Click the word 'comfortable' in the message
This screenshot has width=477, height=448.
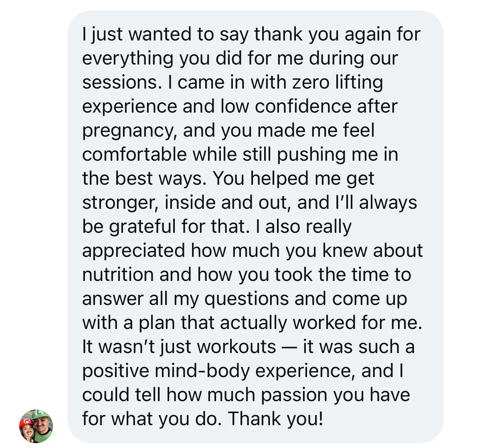[134, 154]
